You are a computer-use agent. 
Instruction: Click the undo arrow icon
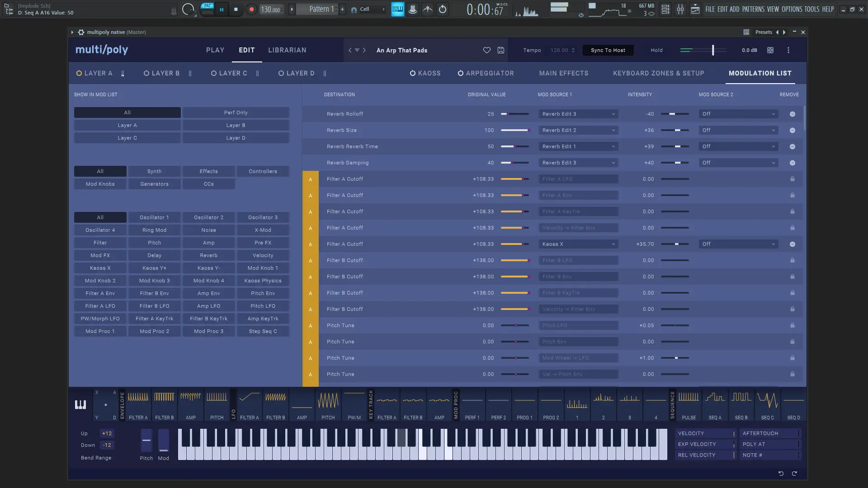[781, 473]
